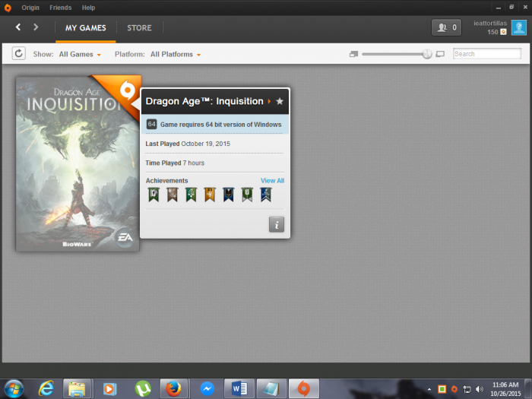Image resolution: width=532 pixels, height=399 pixels.
Task: Click into the Search field
Action: click(487, 54)
